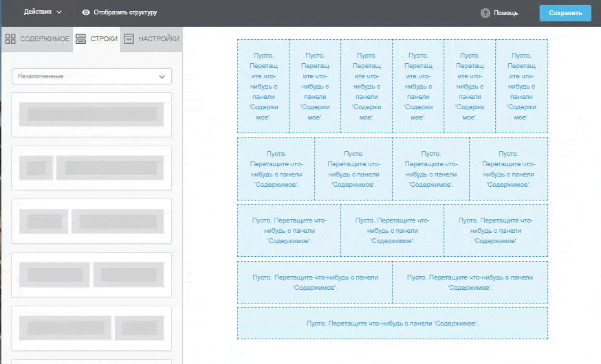Screen dimensions: 601x364
Task: Expand the Незаполненные dropdown
Action: tap(91, 76)
